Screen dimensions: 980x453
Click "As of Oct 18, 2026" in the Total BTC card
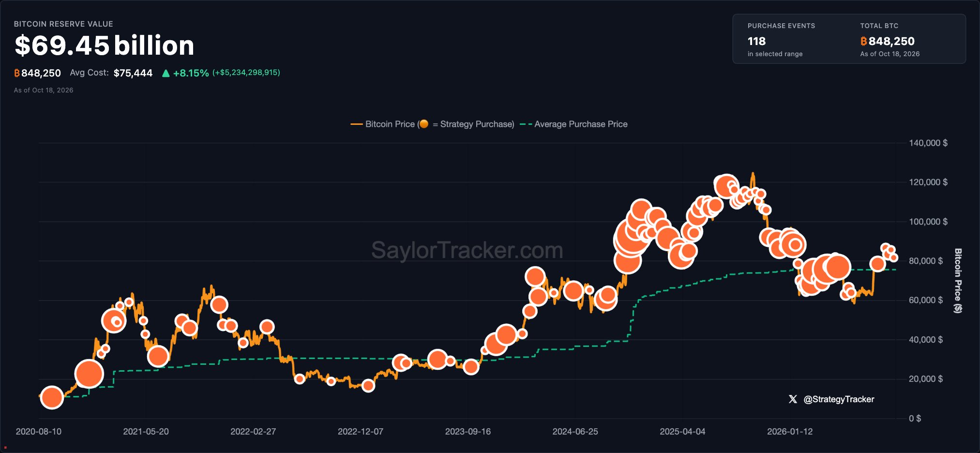coord(890,54)
